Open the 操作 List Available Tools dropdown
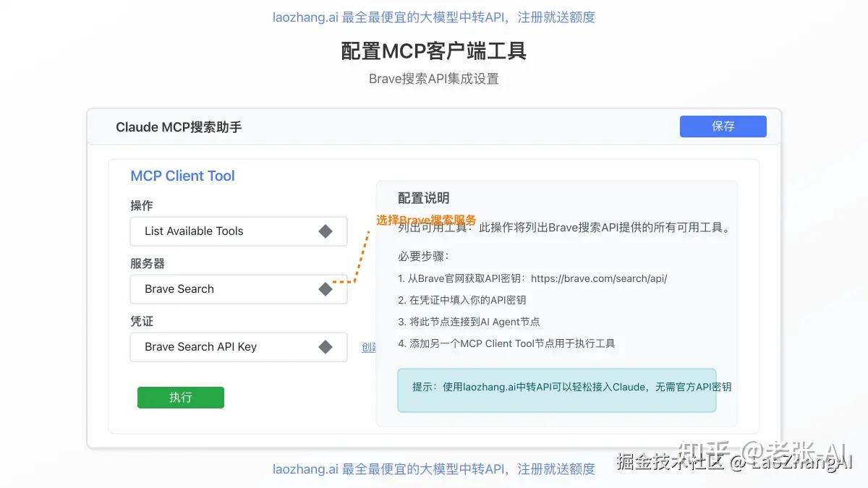 239,231
